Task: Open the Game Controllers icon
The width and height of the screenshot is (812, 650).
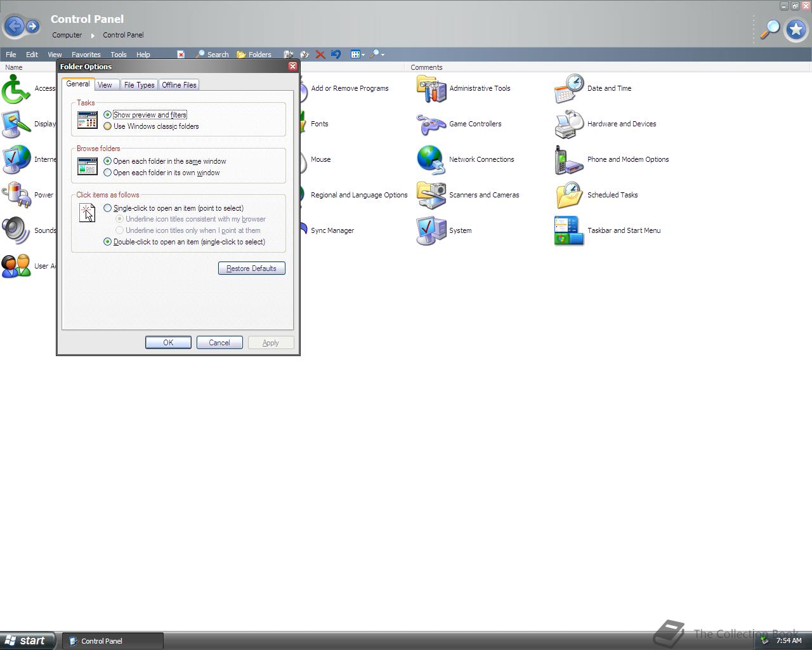Action: [431, 124]
